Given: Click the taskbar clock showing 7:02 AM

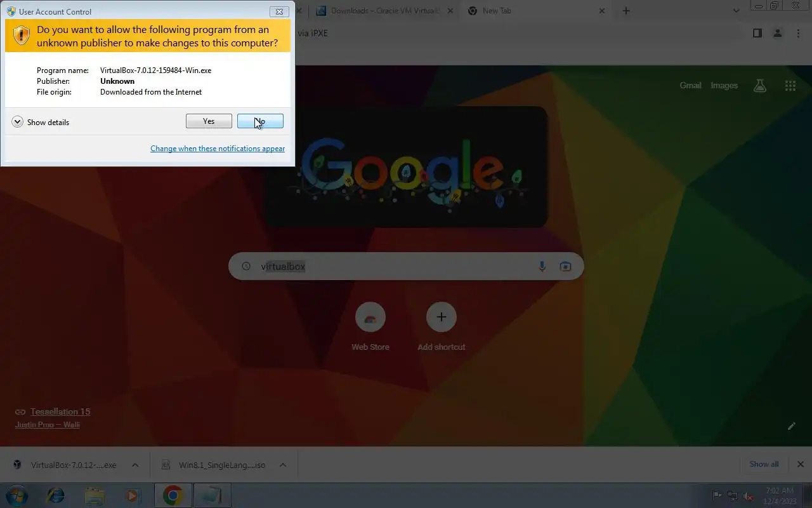Looking at the screenshot, I should click(780, 495).
